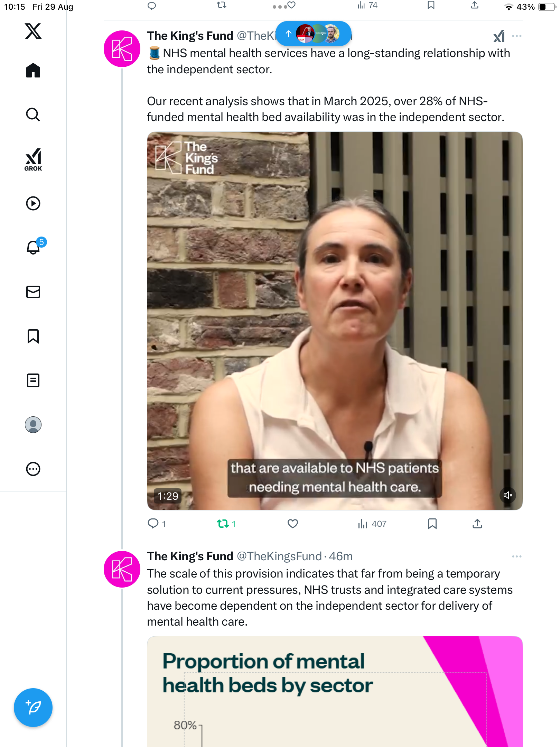Unmute the King's Fund video
The width and height of the screenshot is (560, 747).
coord(507,495)
